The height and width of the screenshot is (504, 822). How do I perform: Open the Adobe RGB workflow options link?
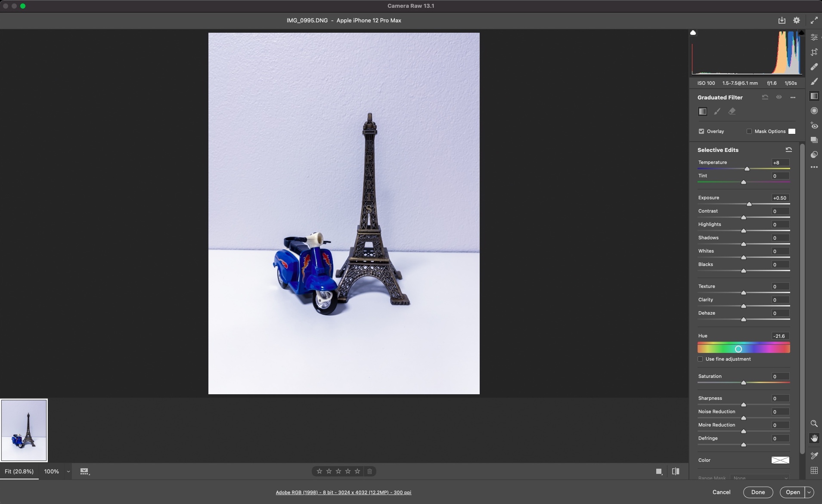(x=343, y=492)
